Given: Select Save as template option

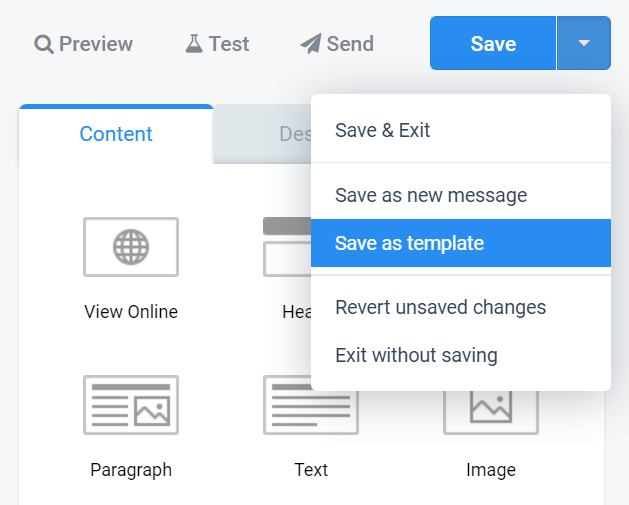Looking at the screenshot, I should click(461, 243).
